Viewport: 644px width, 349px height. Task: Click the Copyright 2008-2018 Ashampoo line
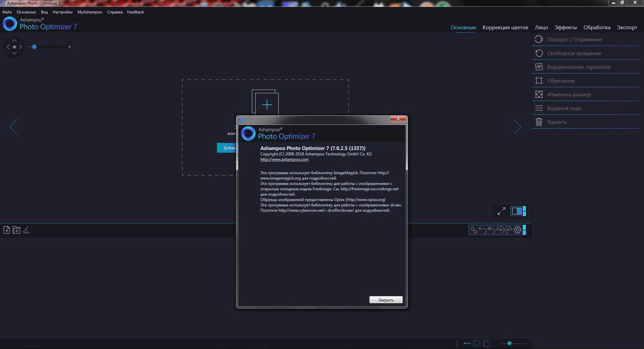point(316,154)
